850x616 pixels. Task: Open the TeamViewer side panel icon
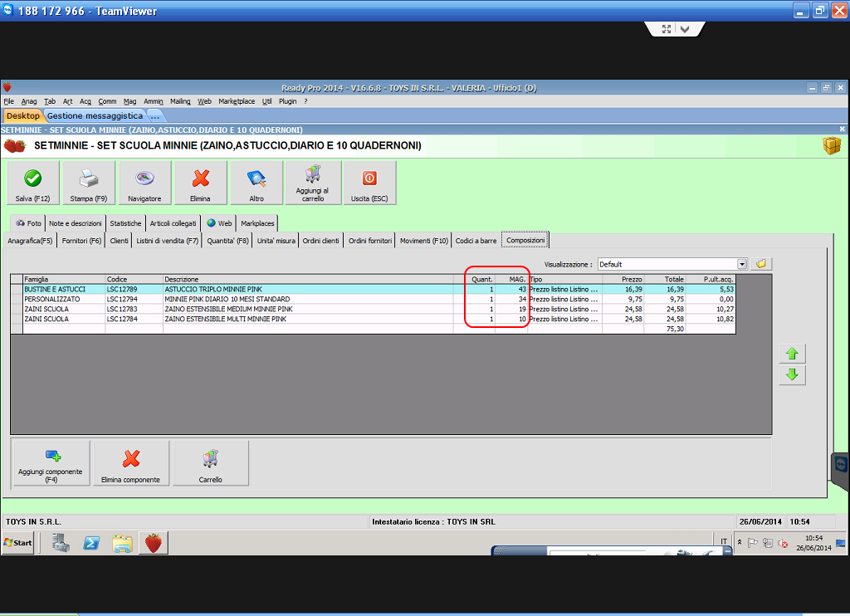841,464
